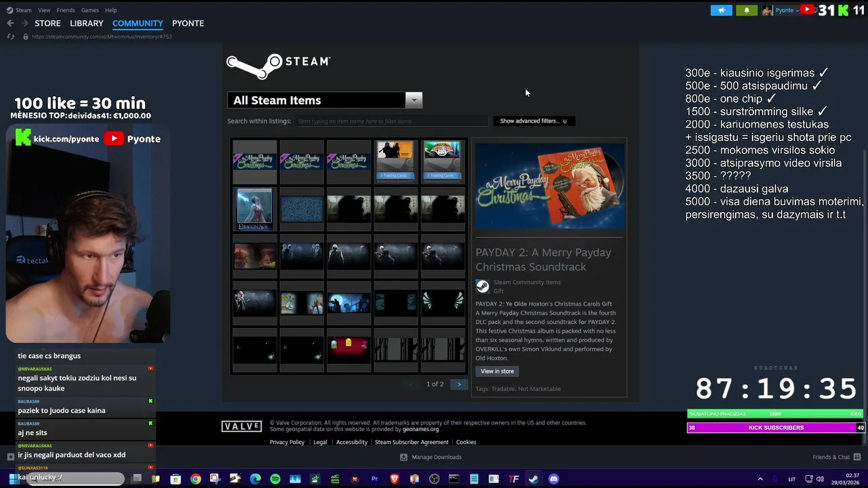Open the View menu
The image size is (868, 488).
(x=44, y=10)
